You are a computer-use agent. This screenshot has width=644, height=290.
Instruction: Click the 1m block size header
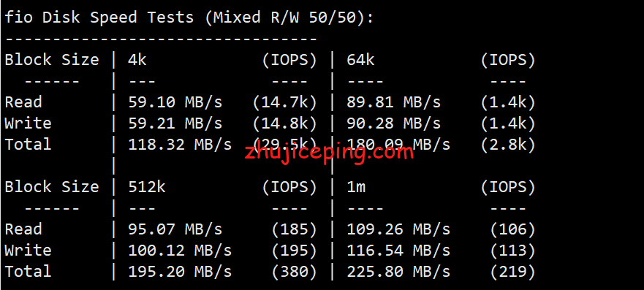point(356,187)
